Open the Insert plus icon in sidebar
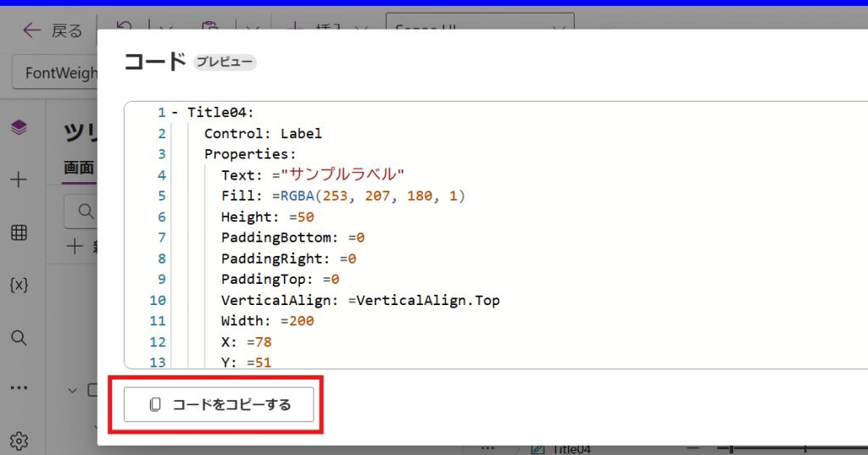 tap(19, 180)
